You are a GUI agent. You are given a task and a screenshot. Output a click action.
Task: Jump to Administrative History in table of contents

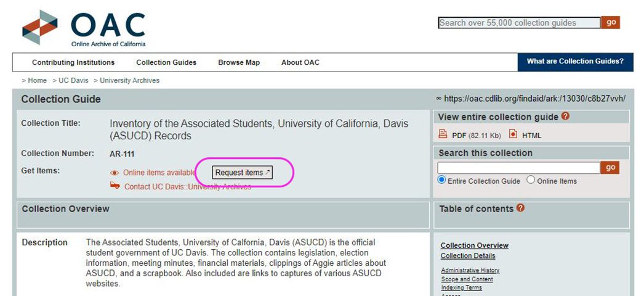470,270
